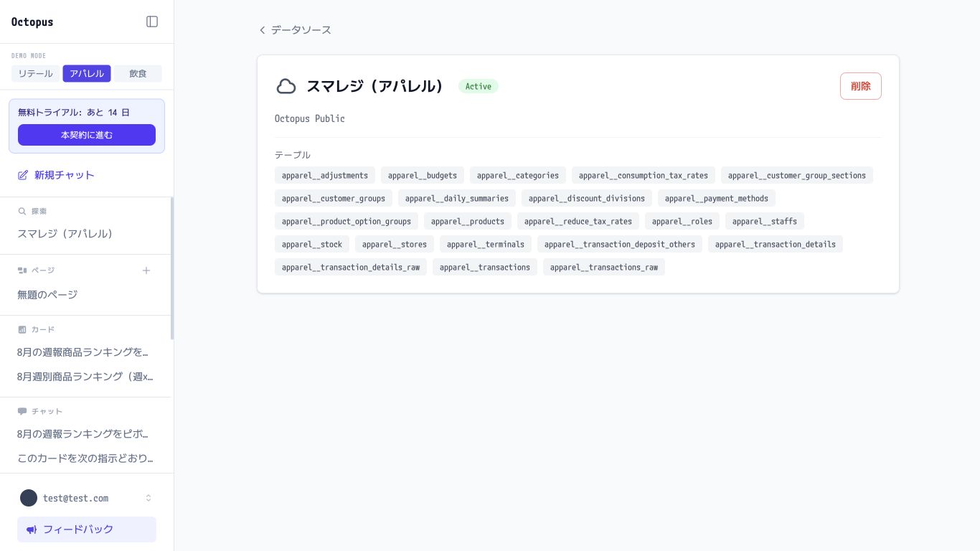Click the sidebar scrollbar
Image resolution: width=980 pixels, height=551 pixels.
click(x=172, y=268)
